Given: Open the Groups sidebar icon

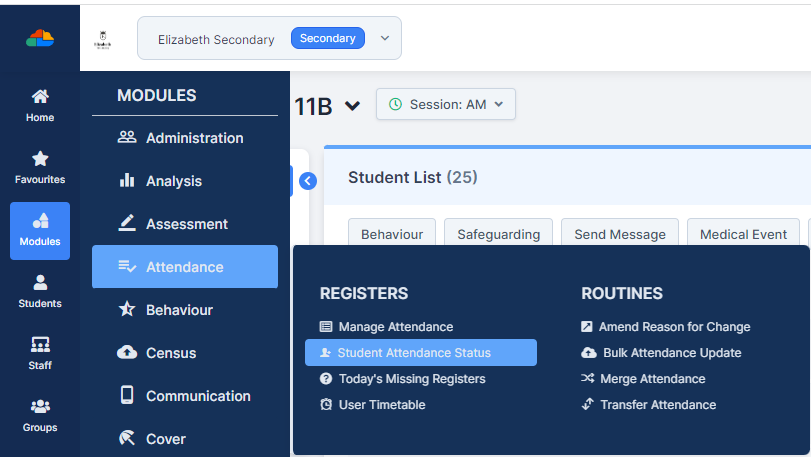Looking at the screenshot, I should 40,407.
